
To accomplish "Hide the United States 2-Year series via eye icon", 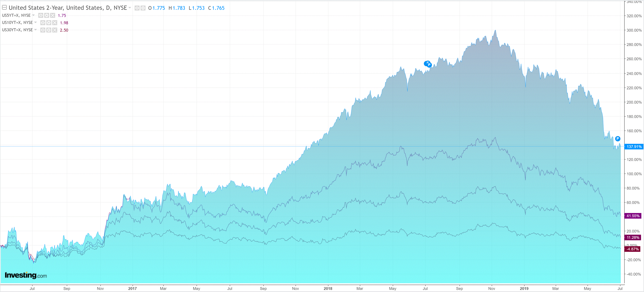I will tap(137, 8).
